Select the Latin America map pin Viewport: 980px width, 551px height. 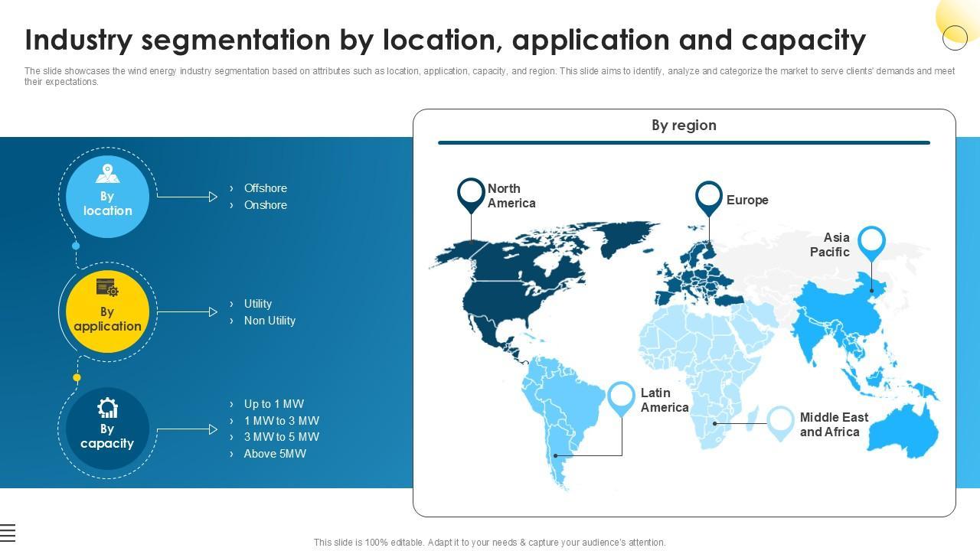point(621,397)
